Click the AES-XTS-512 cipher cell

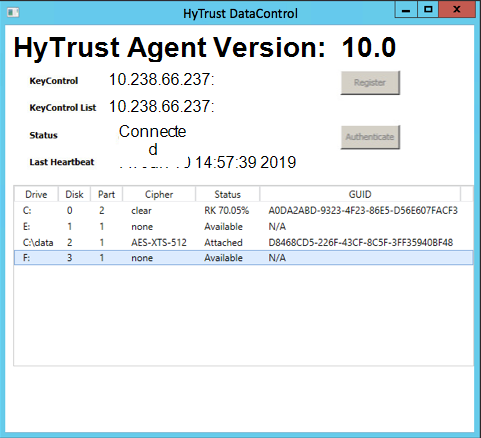click(159, 243)
